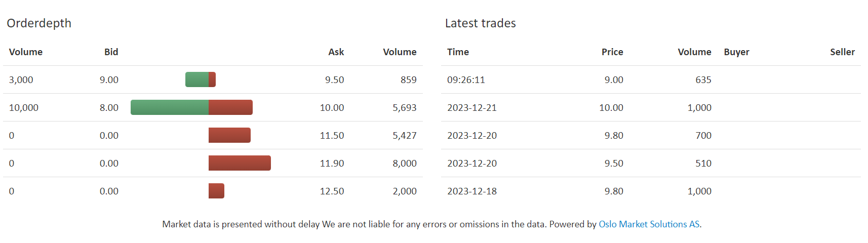Click the green bid bar for 8.00

tap(170, 107)
